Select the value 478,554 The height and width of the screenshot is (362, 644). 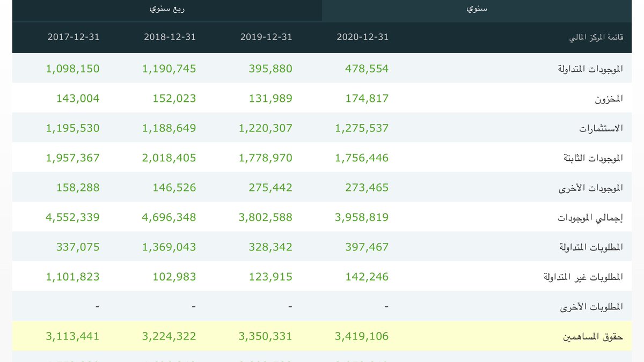click(367, 69)
